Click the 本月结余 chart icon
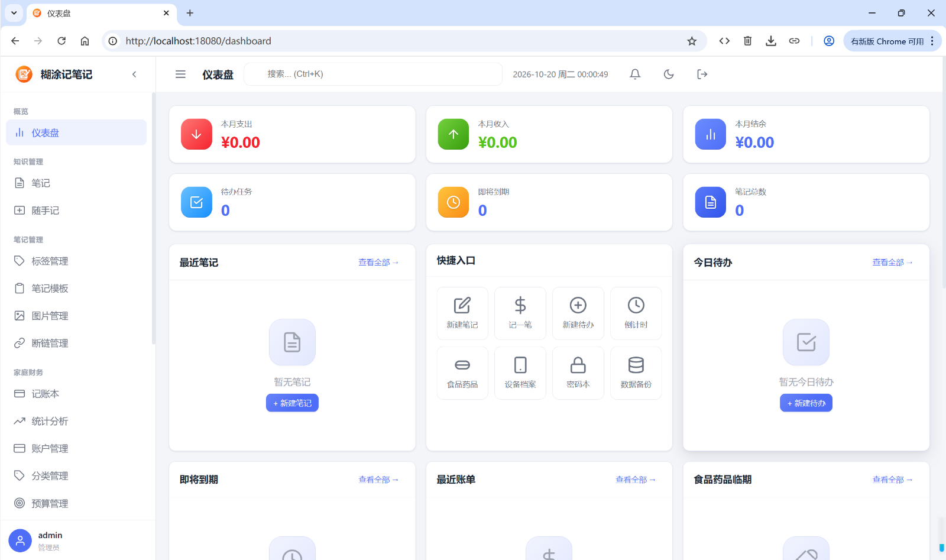The image size is (946, 560). click(x=711, y=134)
